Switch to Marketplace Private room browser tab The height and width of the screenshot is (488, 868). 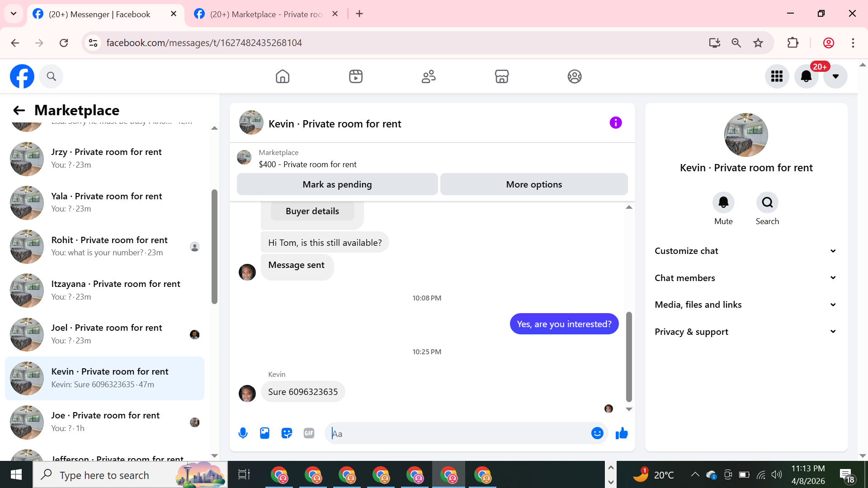(266, 14)
